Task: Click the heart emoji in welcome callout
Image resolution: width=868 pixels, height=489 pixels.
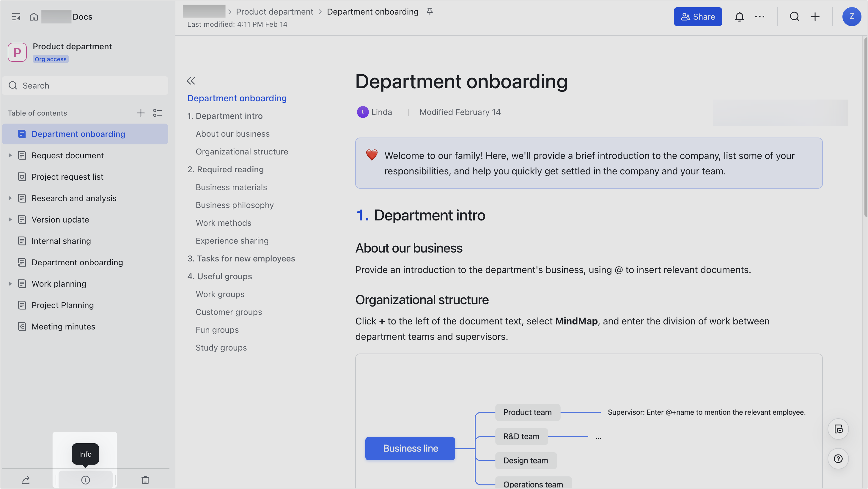Action: [372, 155]
